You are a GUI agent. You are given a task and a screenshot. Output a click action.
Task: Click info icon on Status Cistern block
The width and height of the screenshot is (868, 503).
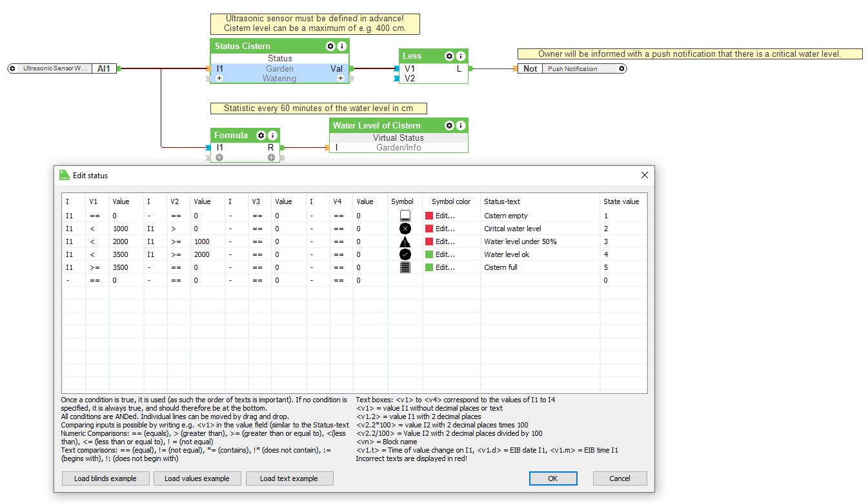point(342,46)
